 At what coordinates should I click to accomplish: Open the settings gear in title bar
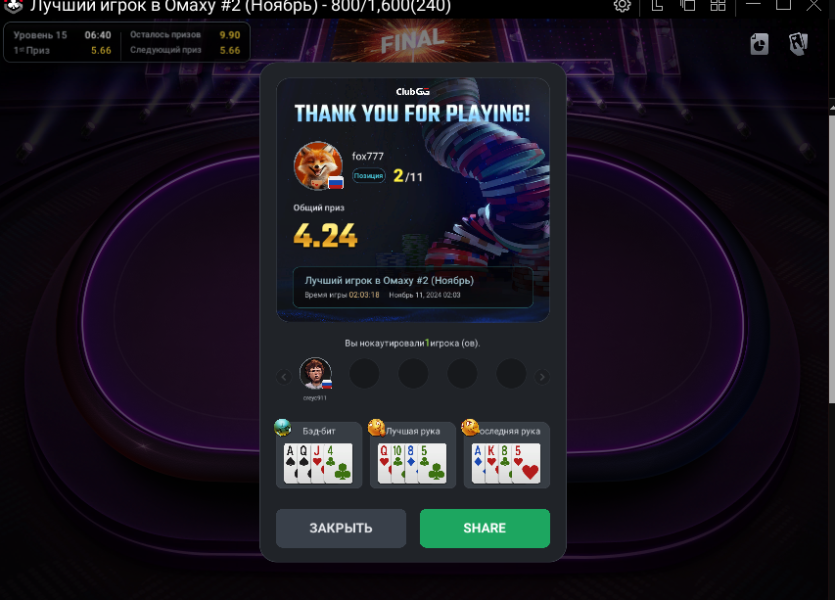pyautogui.click(x=622, y=5)
